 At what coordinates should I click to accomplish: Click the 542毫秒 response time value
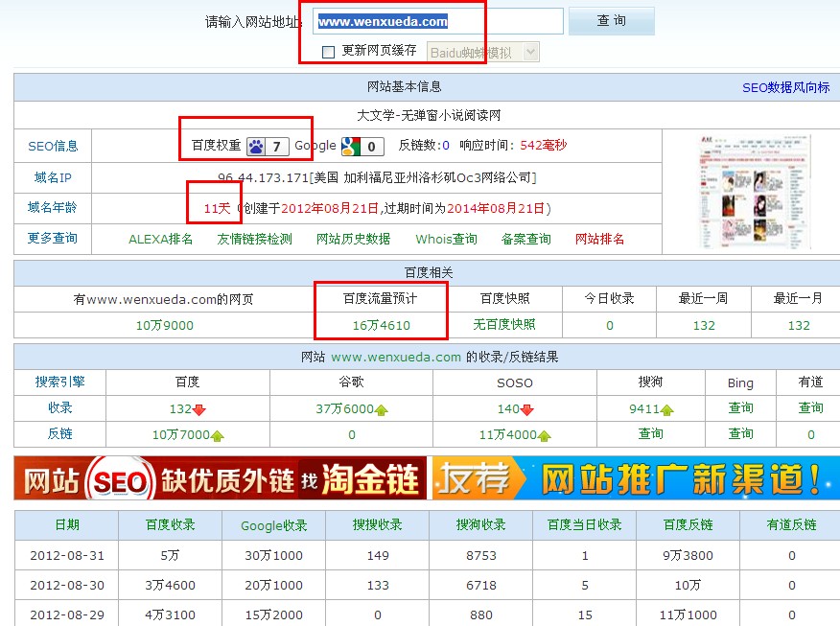point(543,145)
